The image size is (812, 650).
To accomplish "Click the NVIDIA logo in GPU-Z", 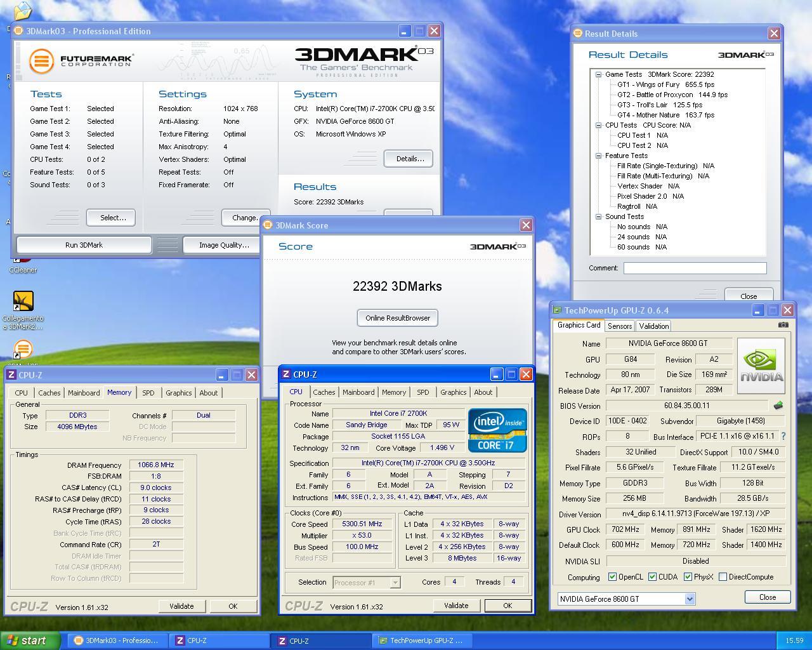I will 761,366.
